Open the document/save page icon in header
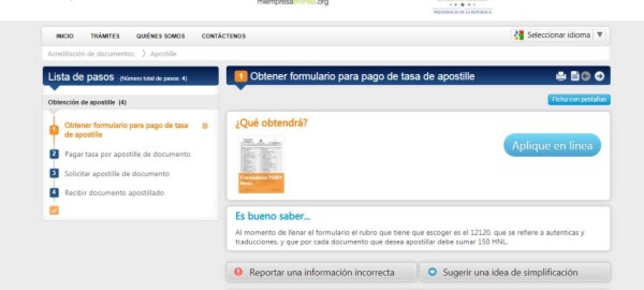The width and height of the screenshot is (644, 290). coord(575,76)
